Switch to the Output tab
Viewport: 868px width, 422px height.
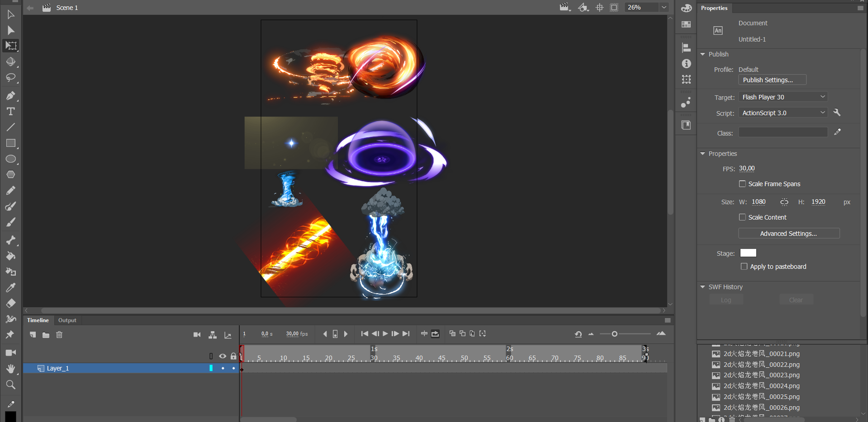[x=67, y=320]
